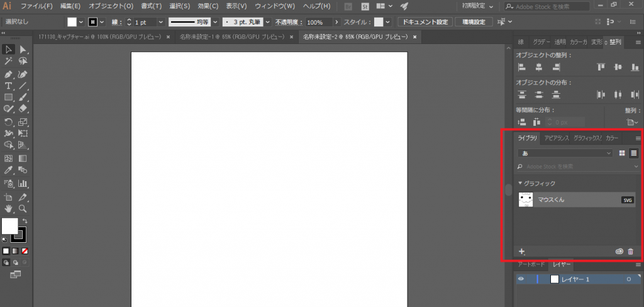Open the library name dropdown showing あ
Viewport: 644px width, 307px height.
pyautogui.click(x=564, y=153)
